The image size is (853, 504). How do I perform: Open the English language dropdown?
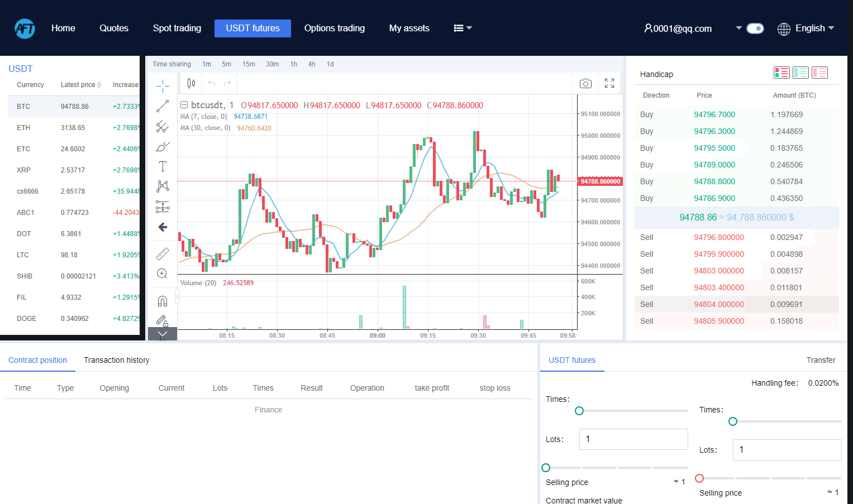pyautogui.click(x=806, y=28)
